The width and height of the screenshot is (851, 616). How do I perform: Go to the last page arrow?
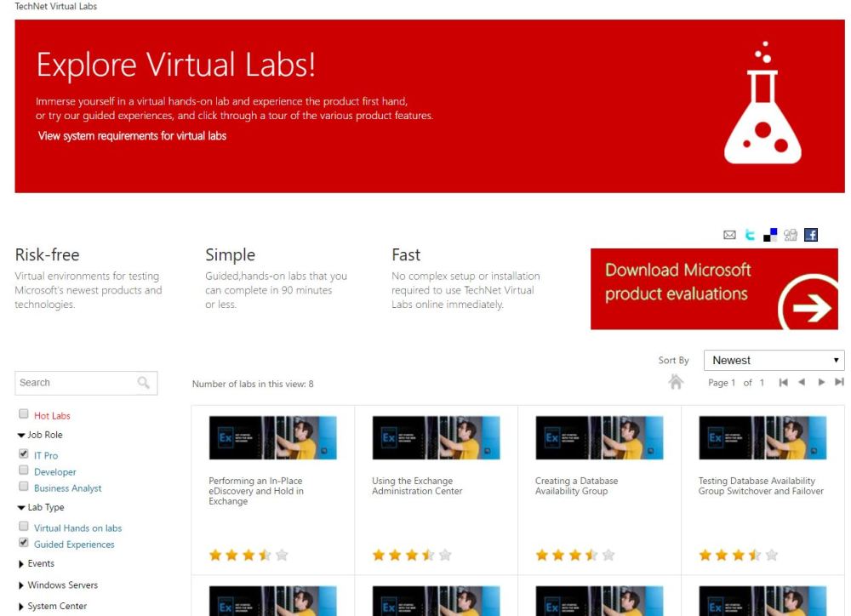point(839,383)
